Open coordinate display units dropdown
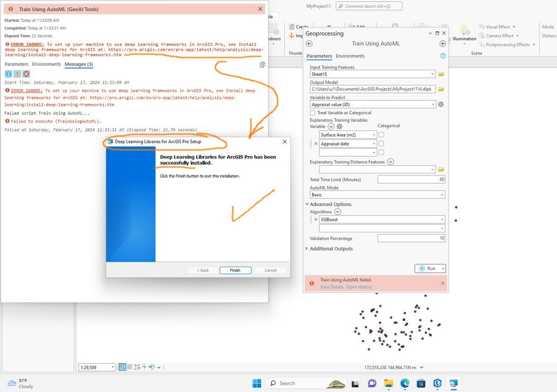 coord(422,367)
